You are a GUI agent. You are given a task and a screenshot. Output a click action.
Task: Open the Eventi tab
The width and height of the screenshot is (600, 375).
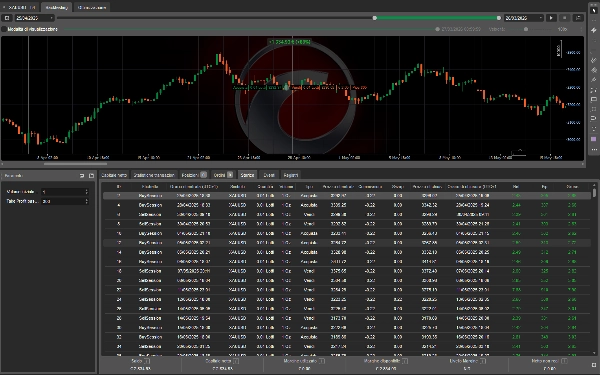(269, 175)
